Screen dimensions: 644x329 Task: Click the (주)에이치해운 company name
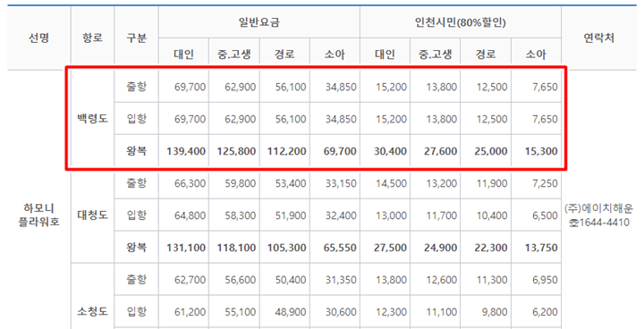pos(598,208)
